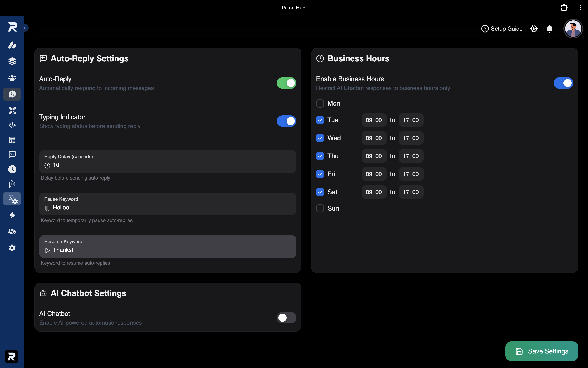
Task: Open the stacked layers icon in sidebar
Action: pyautogui.click(x=12, y=61)
